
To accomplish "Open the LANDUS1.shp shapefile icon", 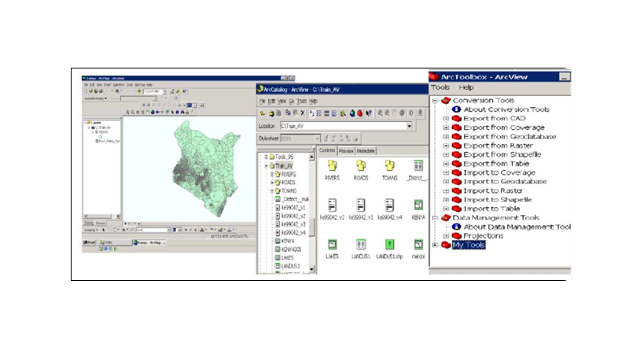I will click(389, 245).
